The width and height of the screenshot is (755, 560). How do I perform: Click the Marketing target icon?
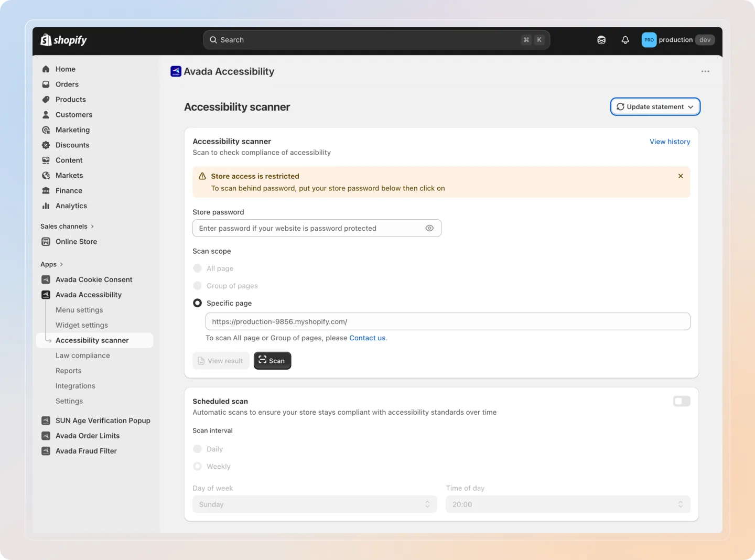coord(46,130)
